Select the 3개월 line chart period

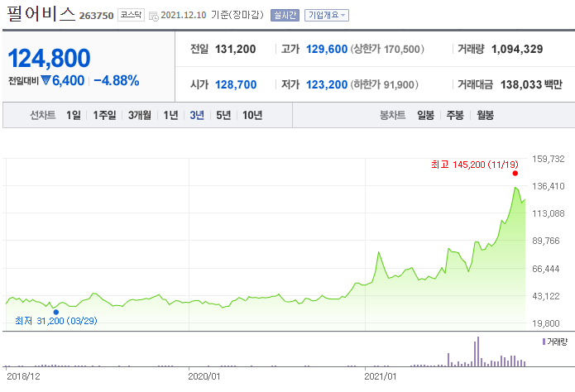click(139, 115)
